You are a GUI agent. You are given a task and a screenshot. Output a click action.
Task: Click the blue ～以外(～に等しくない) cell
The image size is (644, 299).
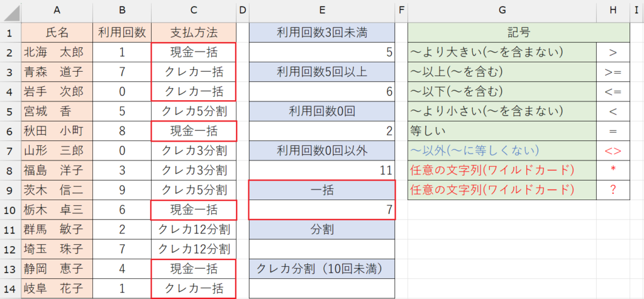[x=502, y=150]
